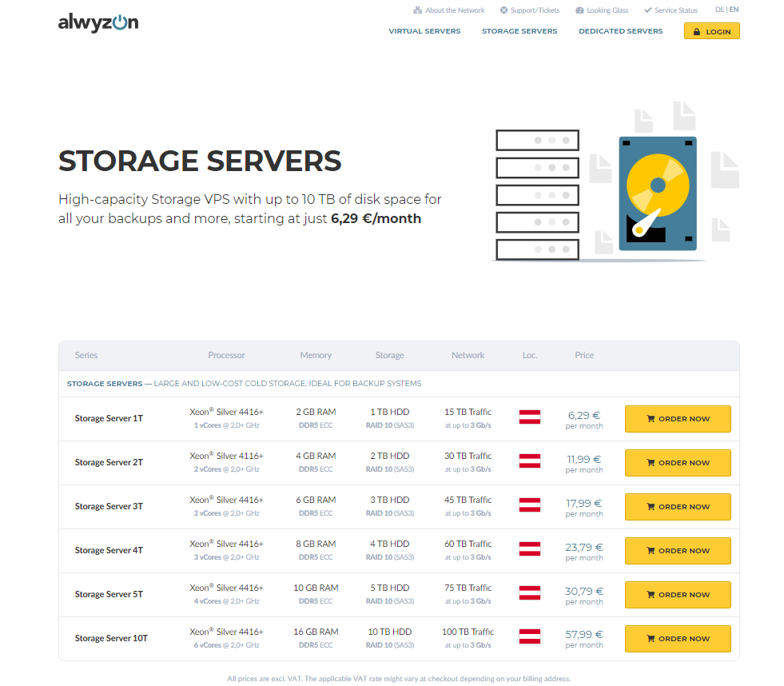Click the Memory column header
This screenshot has height=686, width=784.
click(316, 355)
